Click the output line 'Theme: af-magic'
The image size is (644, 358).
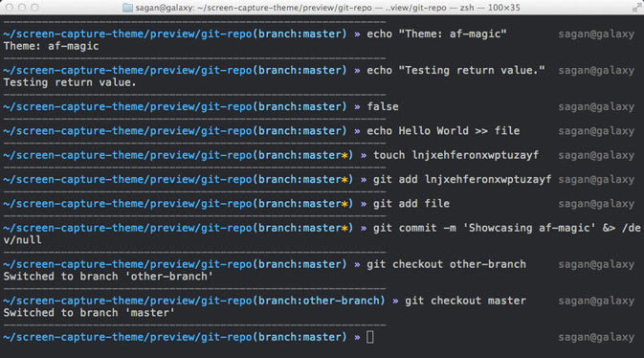(51, 46)
